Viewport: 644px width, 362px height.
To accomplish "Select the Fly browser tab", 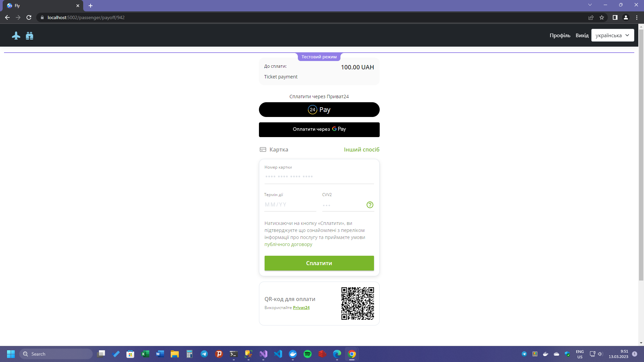I will pos(40,6).
